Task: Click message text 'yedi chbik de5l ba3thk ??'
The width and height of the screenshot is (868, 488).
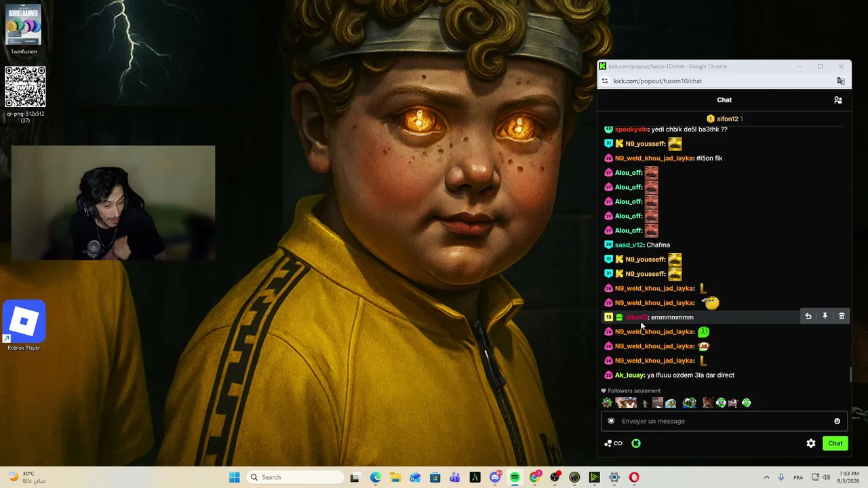Action: [689, 129]
